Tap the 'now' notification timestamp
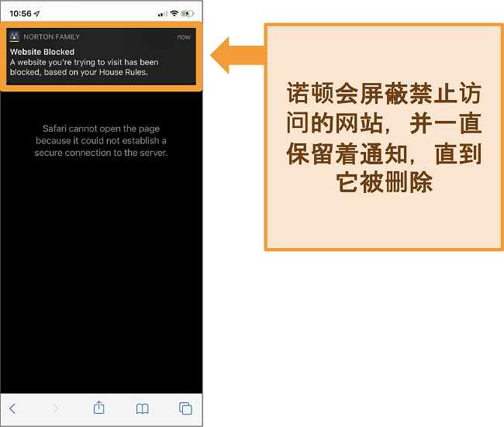The height and width of the screenshot is (427, 504). pos(184,37)
